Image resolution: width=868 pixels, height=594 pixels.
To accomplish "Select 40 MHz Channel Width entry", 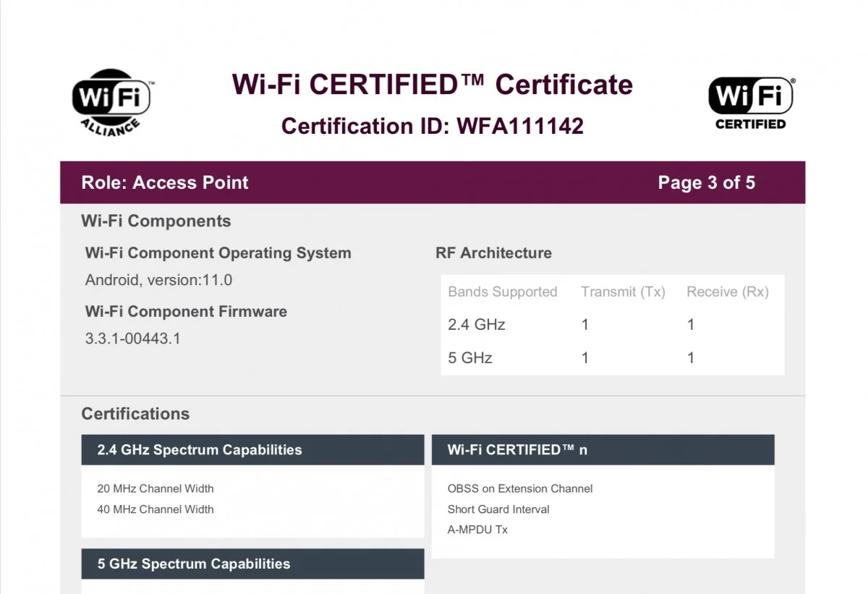I will pyautogui.click(x=156, y=509).
